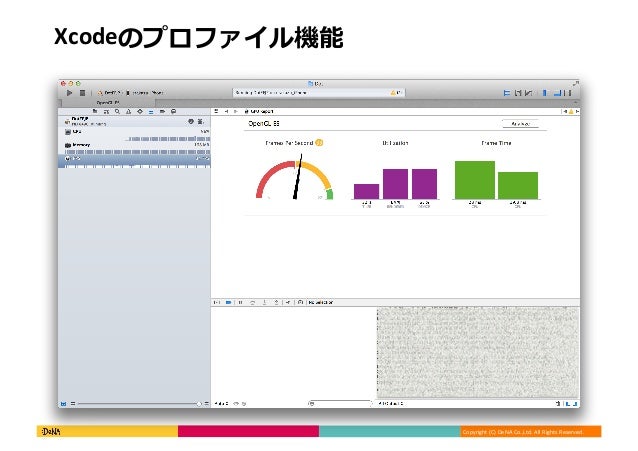This screenshot has height=451, width=638.
Task: Toggle breakpoints button in debug bar
Action: click(229, 302)
